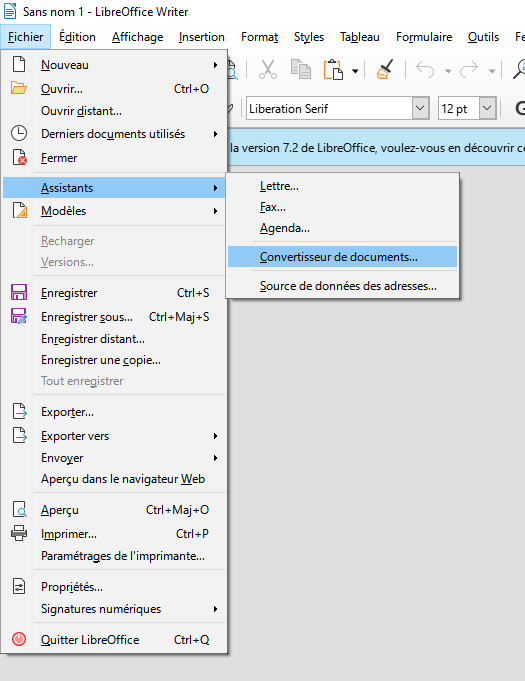
Task: Open the Insertion menu
Action: point(201,37)
